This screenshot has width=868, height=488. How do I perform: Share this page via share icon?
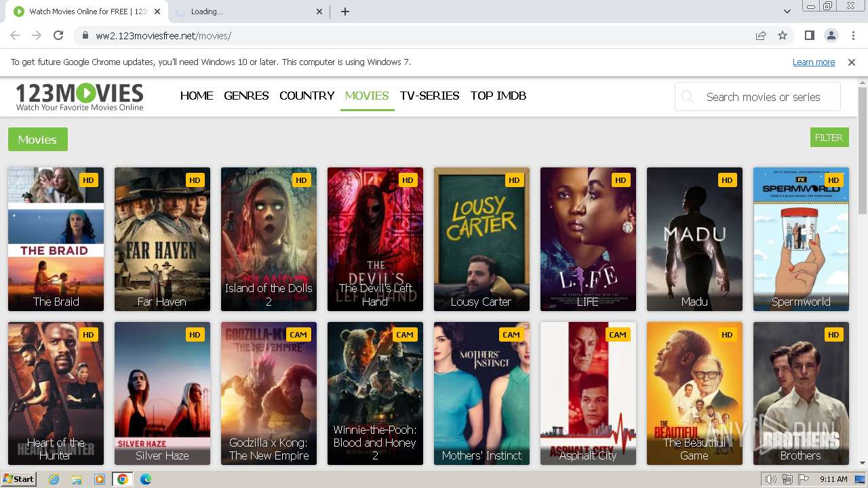tap(761, 36)
